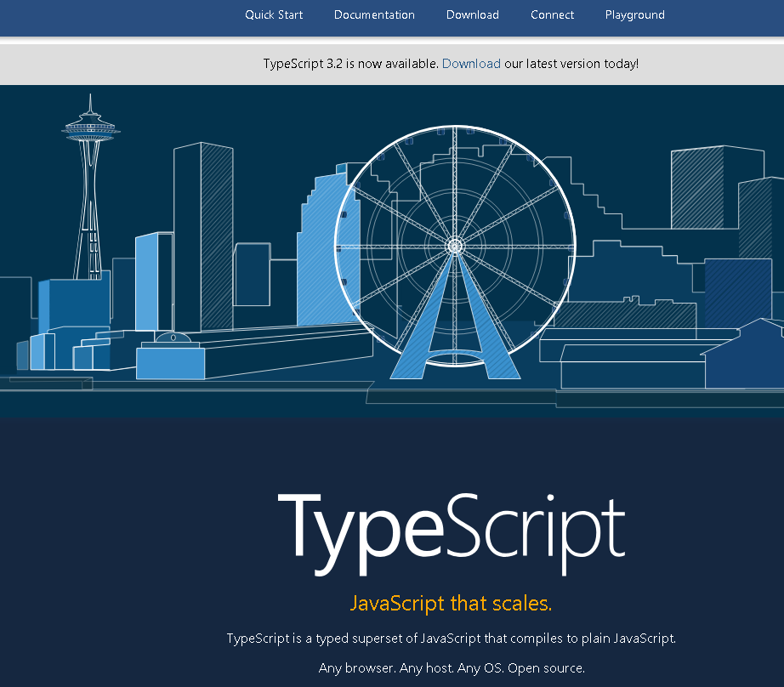Click the typed superset description text
This screenshot has width=784, height=687.
[x=451, y=639]
